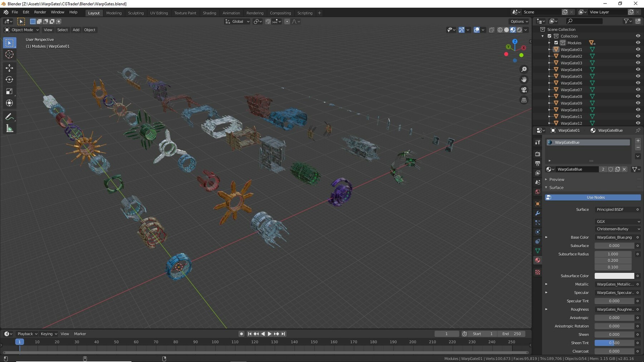This screenshot has width=644, height=362.
Task: Toggle X-ray display mode
Action: coord(492,30)
